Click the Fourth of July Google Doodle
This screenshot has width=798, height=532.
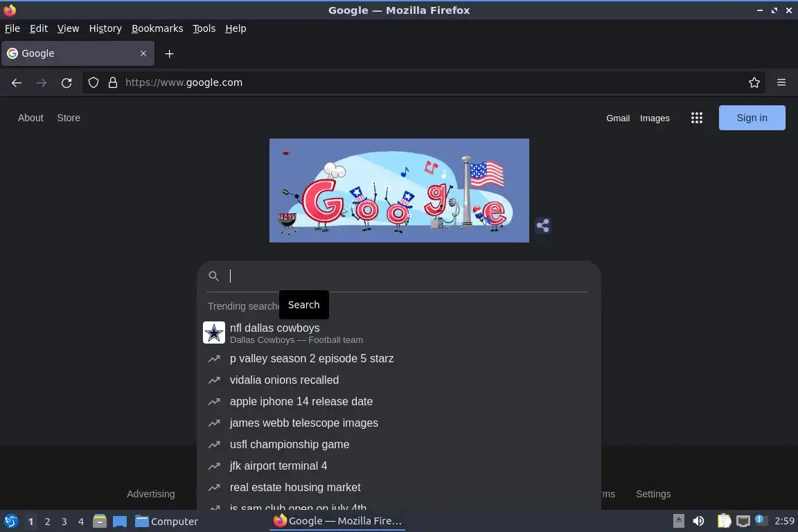coord(399,190)
